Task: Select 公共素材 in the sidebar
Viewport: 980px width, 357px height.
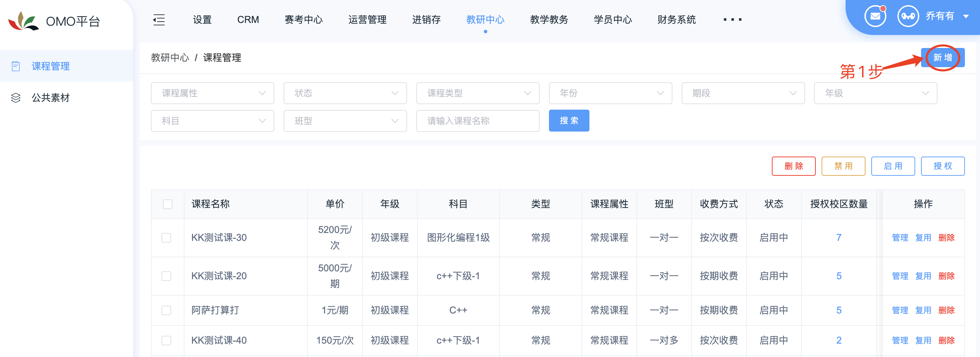Action: click(66, 98)
